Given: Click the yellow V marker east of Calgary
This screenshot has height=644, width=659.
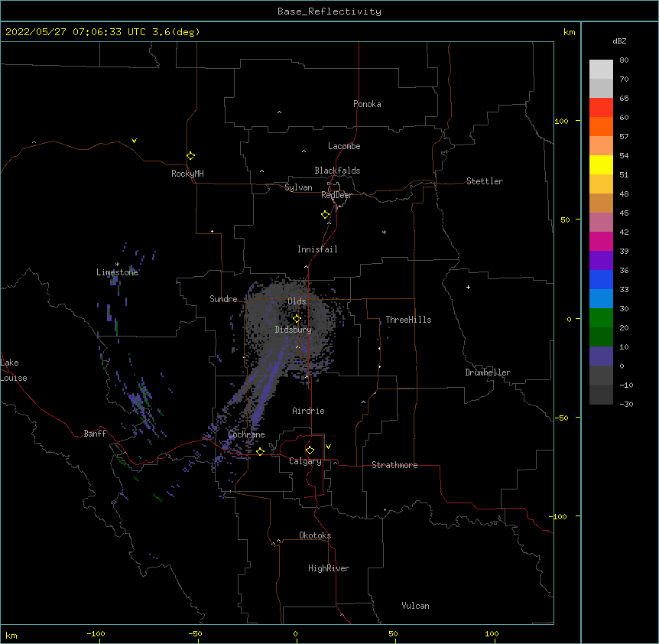Looking at the screenshot, I should pyautogui.click(x=328, y=447).
